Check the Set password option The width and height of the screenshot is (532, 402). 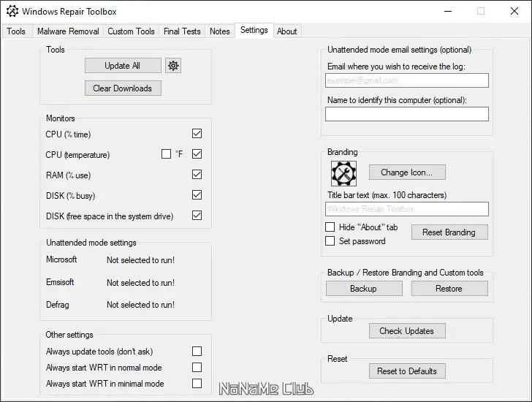coord(330,241)
